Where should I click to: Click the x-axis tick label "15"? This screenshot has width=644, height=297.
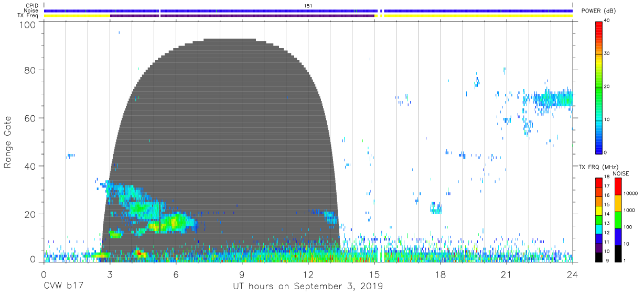374,274
